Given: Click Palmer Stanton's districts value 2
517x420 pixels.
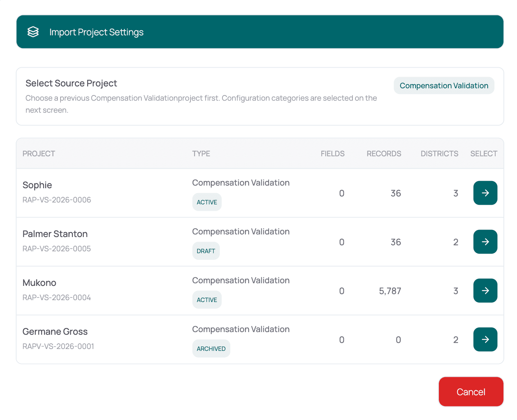Looking at the screenshot, I should (x=456, y=242).
